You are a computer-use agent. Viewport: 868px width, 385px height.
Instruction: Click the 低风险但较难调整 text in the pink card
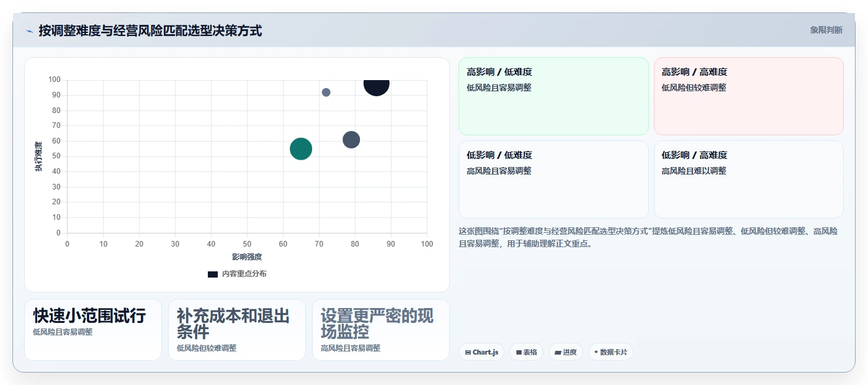[x=694, y=88]
